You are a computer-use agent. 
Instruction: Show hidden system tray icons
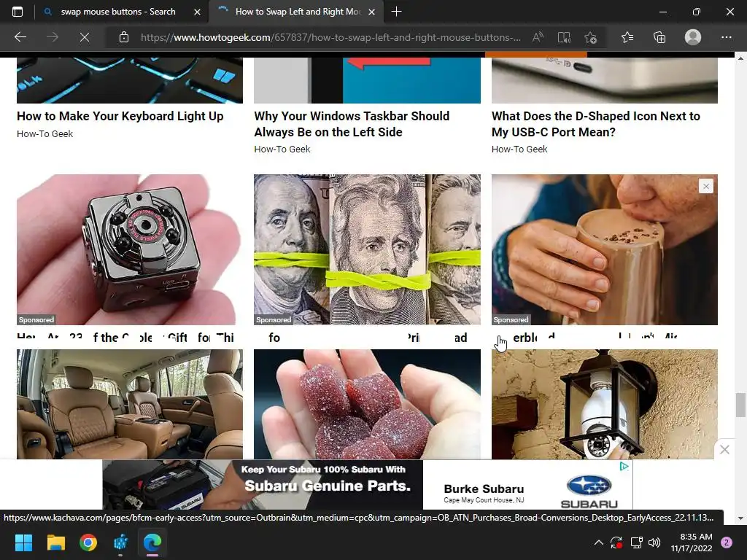tap(599, 542)
